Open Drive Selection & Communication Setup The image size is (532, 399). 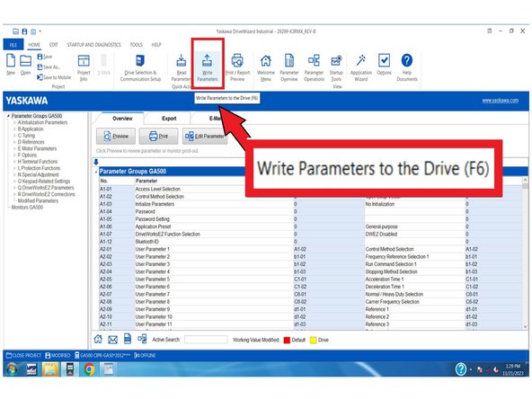coord(140,68)
